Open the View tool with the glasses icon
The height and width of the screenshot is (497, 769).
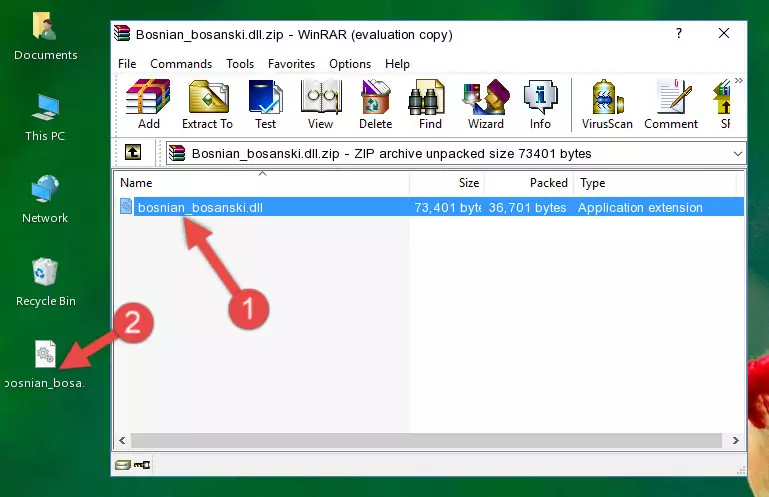320,104
